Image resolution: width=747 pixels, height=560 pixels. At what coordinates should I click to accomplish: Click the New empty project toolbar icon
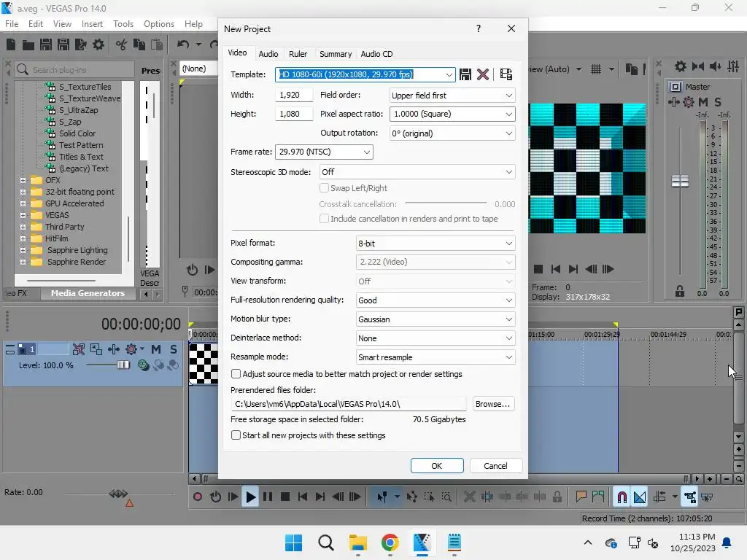[11, 44]
